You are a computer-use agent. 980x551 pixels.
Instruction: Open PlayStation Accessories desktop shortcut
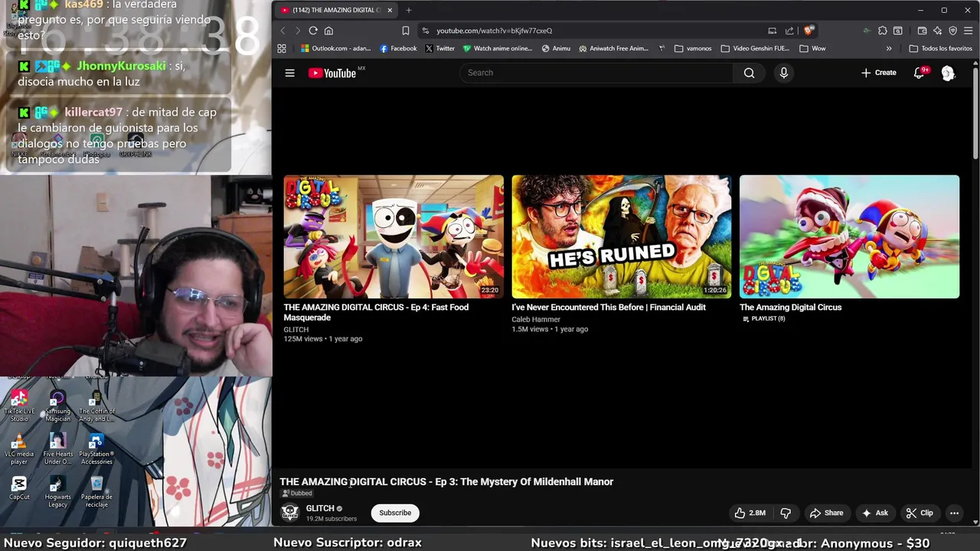pos(96,450)
